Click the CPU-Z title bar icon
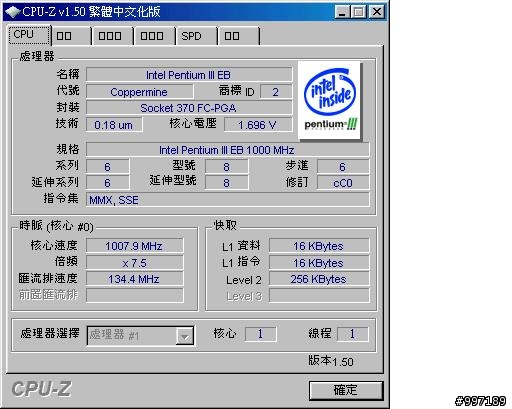The width and height of the screenshot is (512, 409). point(12,12)
